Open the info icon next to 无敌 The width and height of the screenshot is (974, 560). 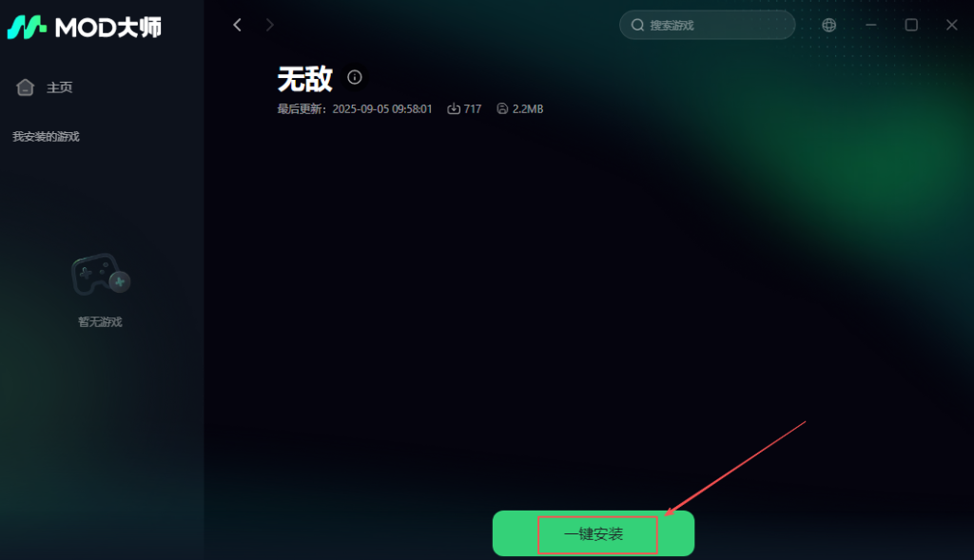(x=355, y=77)
